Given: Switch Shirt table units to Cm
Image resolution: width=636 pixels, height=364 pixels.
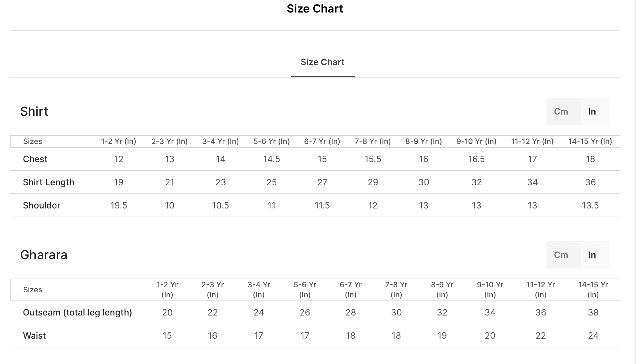Looking at the screenshot, I should (561, 111).
